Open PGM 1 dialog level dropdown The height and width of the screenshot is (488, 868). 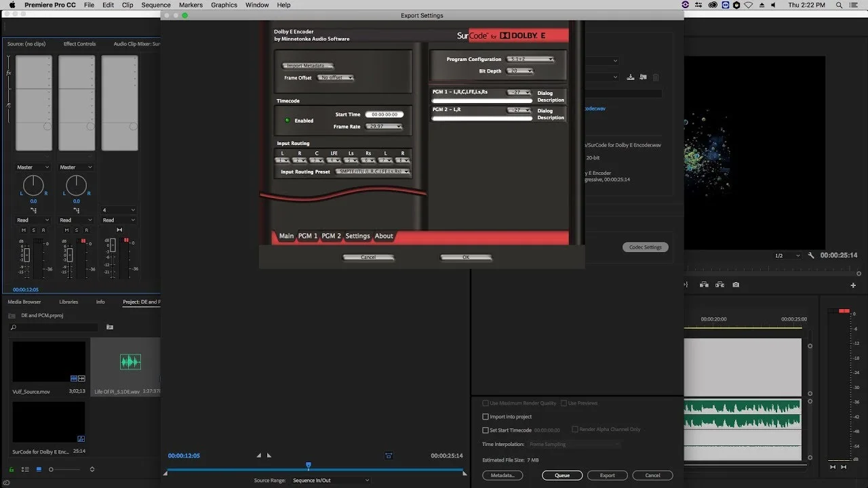coord(519,92)
